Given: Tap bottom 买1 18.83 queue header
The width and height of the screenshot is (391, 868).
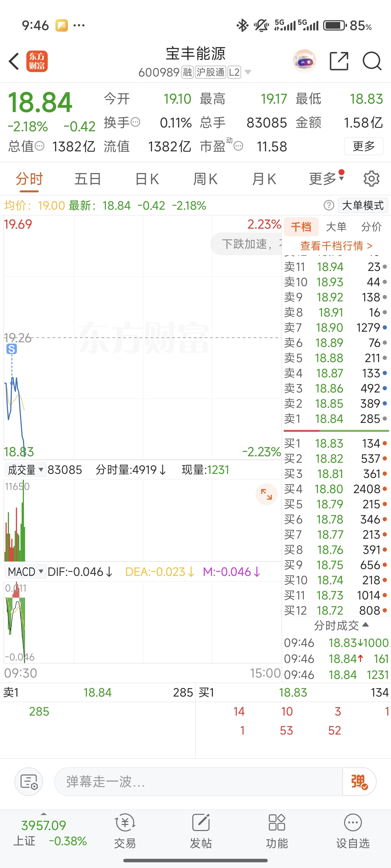Looking at the screenshot, I should click(293, 693).
